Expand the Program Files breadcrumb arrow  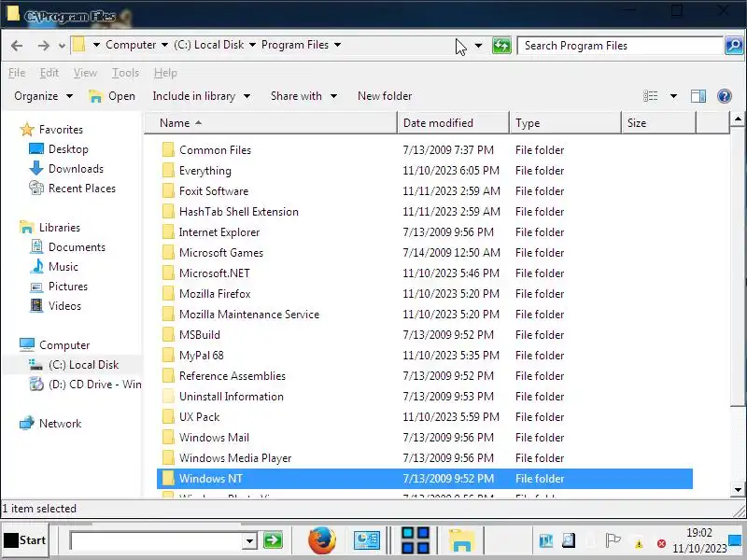(x=338, y=45)
